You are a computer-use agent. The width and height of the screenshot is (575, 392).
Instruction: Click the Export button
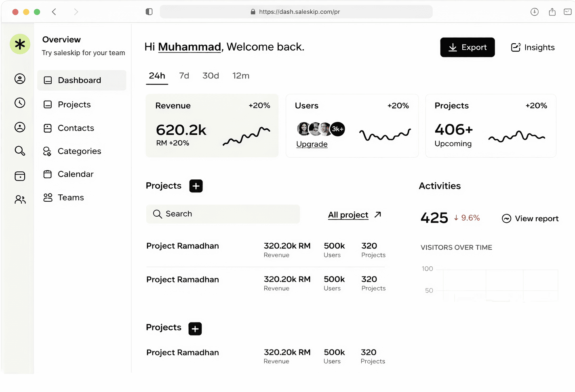point(468,47)
